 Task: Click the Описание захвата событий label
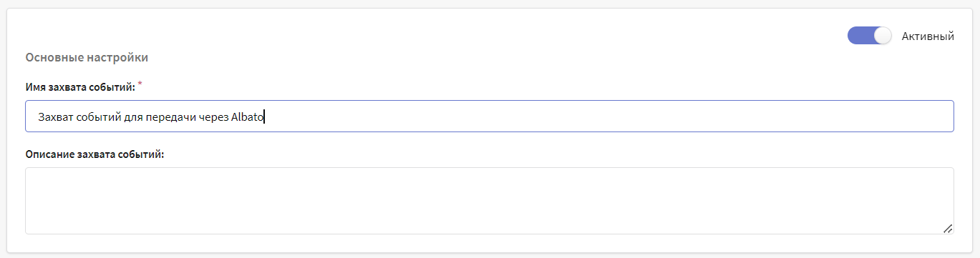point(95,154)
